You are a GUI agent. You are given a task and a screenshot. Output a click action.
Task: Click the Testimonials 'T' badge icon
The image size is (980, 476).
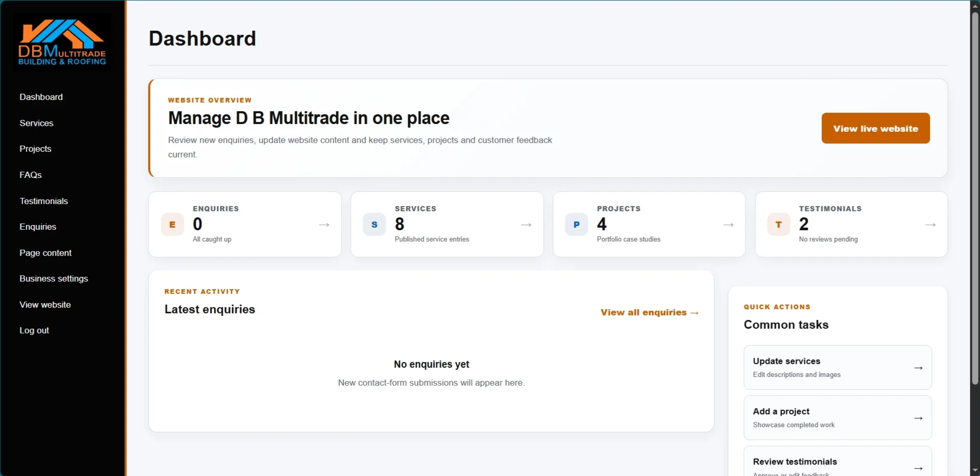click(779, 225)
